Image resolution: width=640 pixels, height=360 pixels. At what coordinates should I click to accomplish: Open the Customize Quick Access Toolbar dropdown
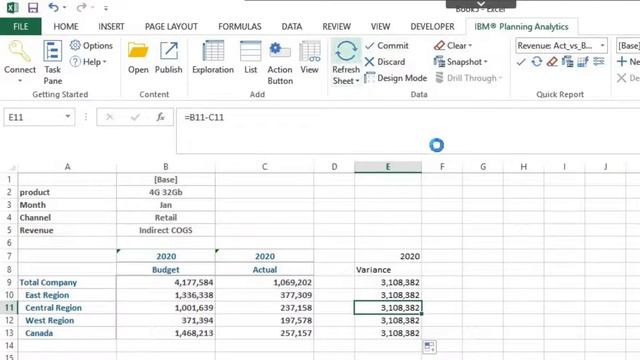(106, 8)
